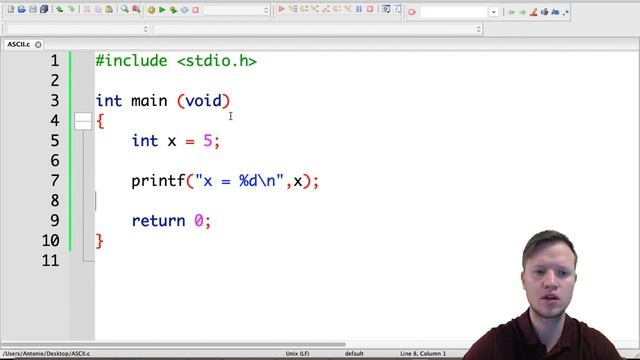Viewport: 640px width, 360px height.
Task: Toggle search in selected text only
Action: click(x=544, y=12)
